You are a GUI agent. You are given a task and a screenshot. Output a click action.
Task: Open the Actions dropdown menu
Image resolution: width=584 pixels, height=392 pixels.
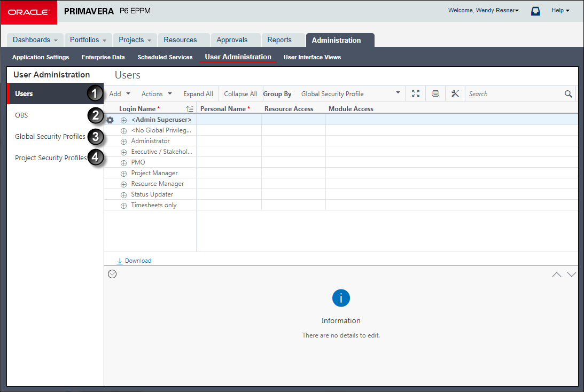coord(157,94)
